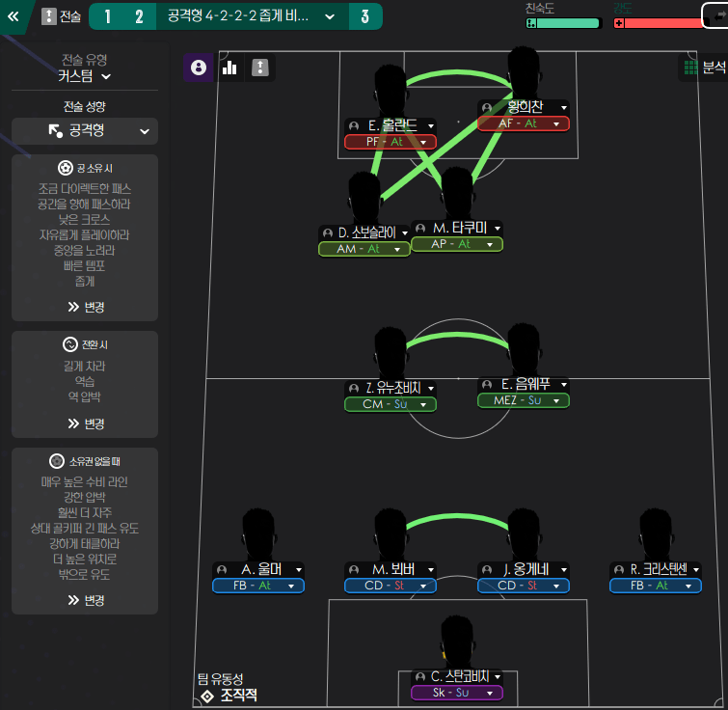Open the E. 홀란드 player dropdown arrow

coord(431,125)
